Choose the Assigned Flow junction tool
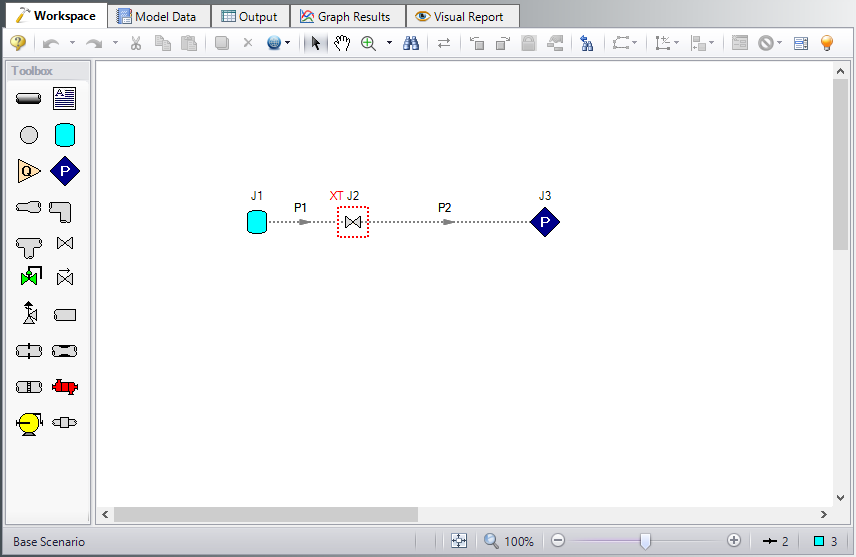 (x=29, y=171)
